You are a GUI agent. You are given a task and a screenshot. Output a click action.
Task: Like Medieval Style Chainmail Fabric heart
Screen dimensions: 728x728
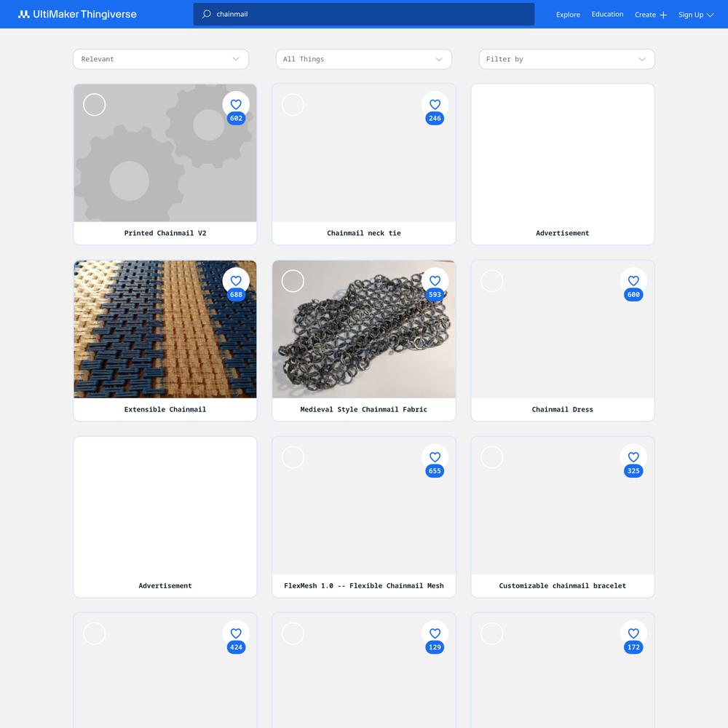coord(435,280)
